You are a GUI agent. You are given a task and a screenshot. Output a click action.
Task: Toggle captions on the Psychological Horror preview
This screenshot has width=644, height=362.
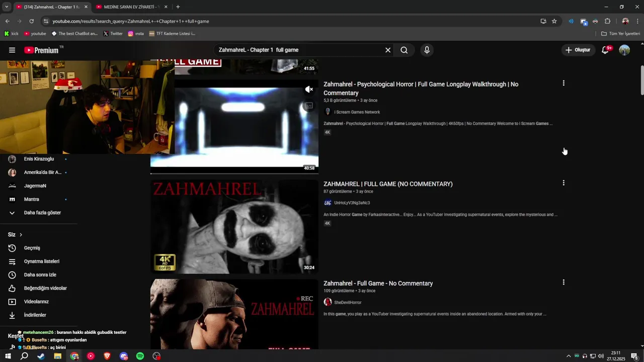point(309,106)
